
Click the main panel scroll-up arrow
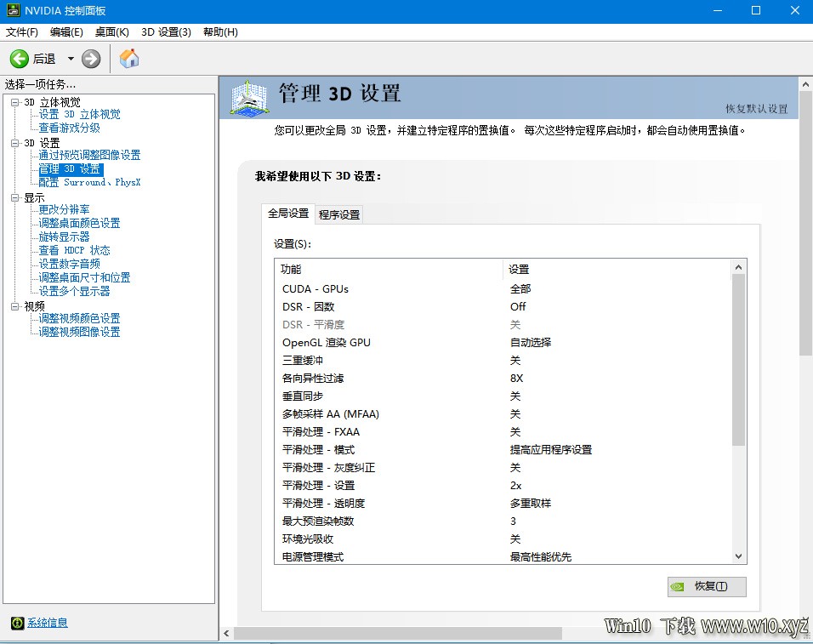tap(805, 83)
